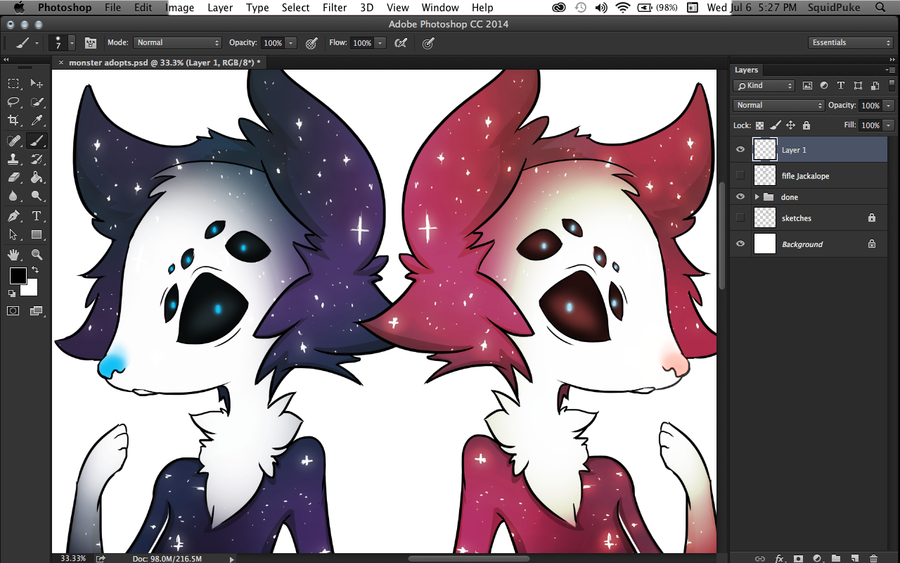Hide the Background layer
The width and height of the screenshot is (900, 563).
(x=740, y=244)
